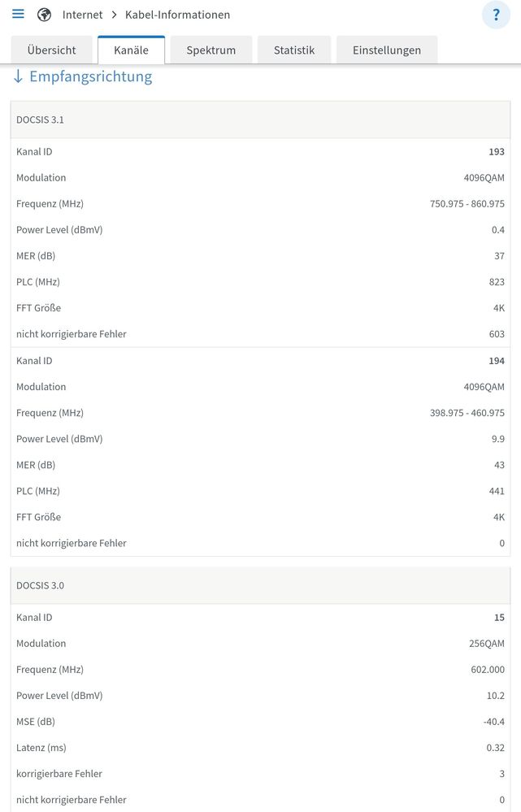Image resolution: width=521 pixels, height=812 pixels.
Task: Click the globe icon in breadcrumb
Action: [x=45, y=15]
